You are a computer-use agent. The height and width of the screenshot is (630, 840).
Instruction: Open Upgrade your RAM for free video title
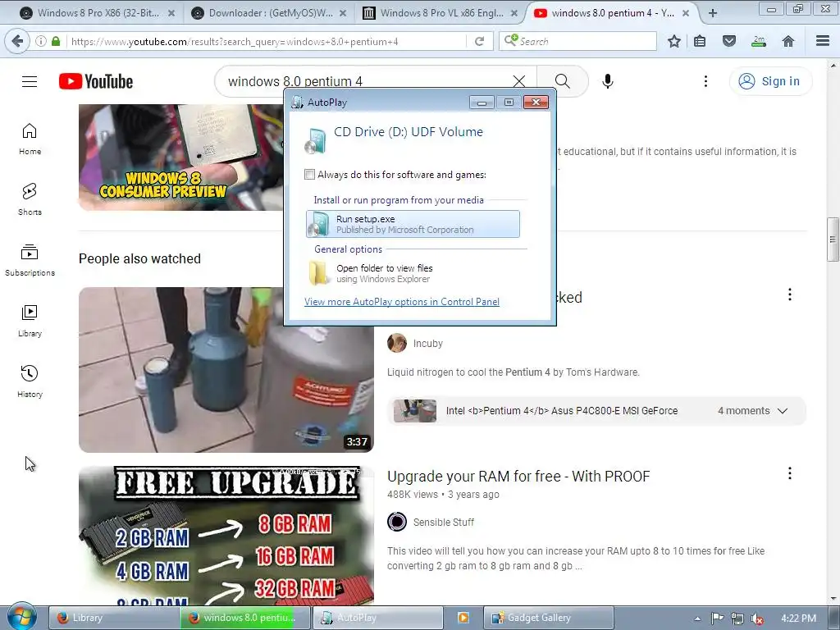tap(518, 477)
